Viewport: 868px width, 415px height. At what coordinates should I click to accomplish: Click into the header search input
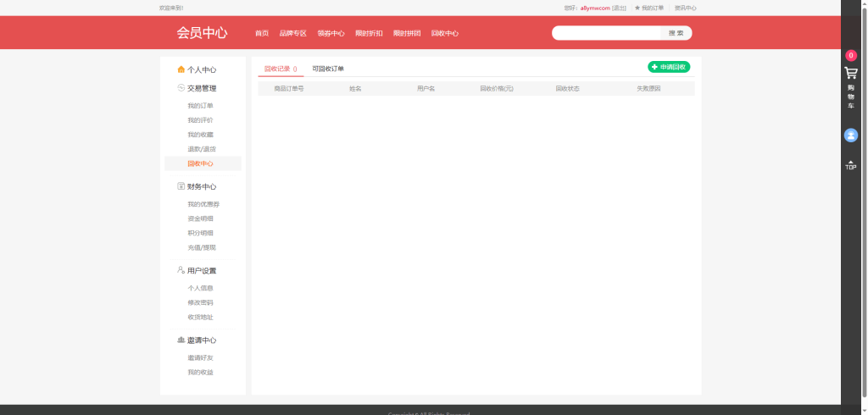606,33
